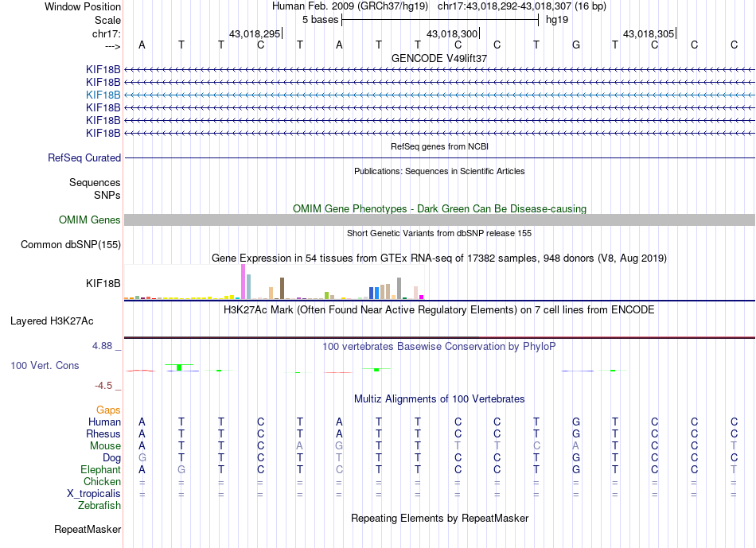
Task: Select the Zebrafish alignment row label
Action: coord(99,506)
